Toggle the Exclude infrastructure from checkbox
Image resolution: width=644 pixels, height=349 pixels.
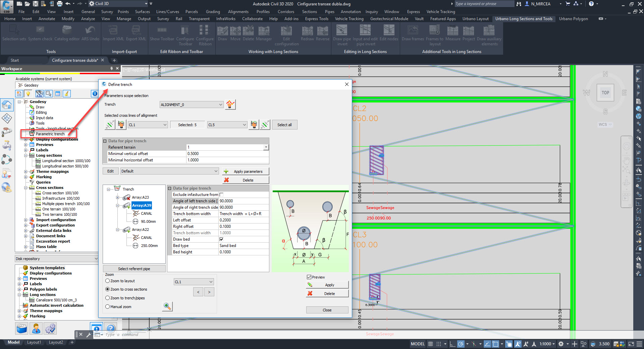click(221, 195)
